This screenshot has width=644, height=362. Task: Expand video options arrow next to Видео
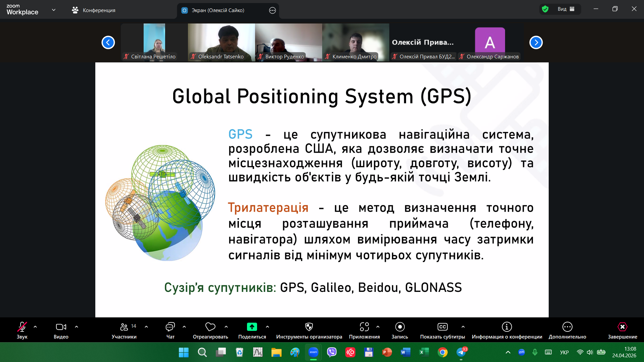coord(77,327)
